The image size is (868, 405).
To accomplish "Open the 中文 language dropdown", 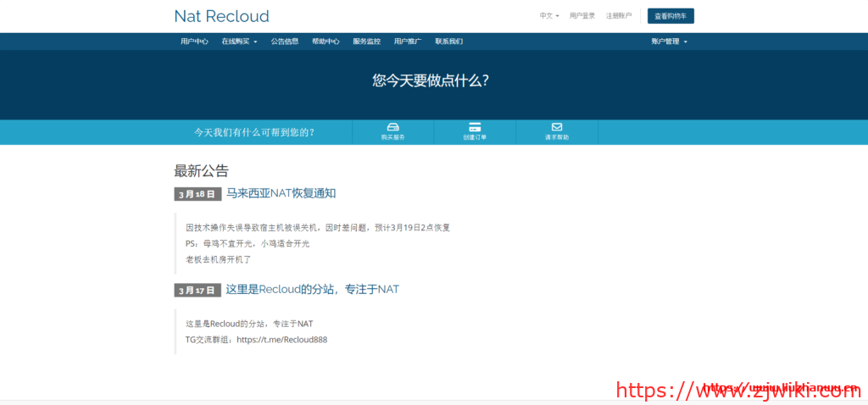I will [549, 16].
